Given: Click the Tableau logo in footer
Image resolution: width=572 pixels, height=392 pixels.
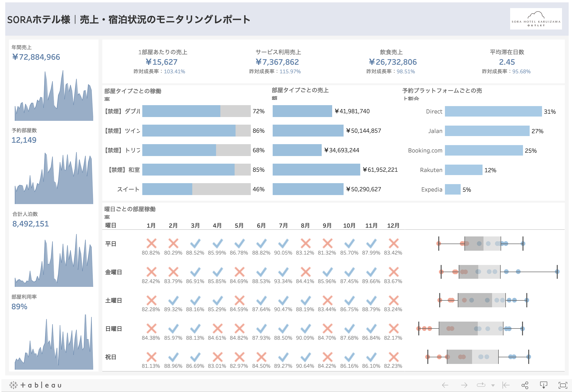Looking at the screenshot, I should (35, 385).
